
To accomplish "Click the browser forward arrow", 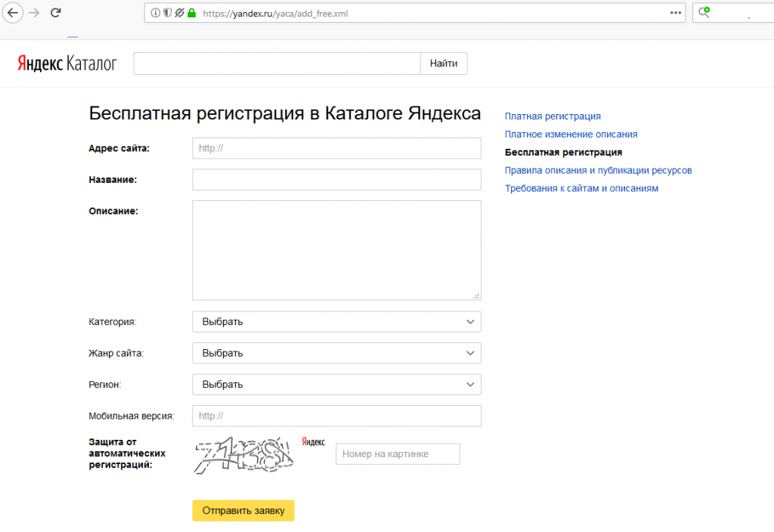I will 34,13.
